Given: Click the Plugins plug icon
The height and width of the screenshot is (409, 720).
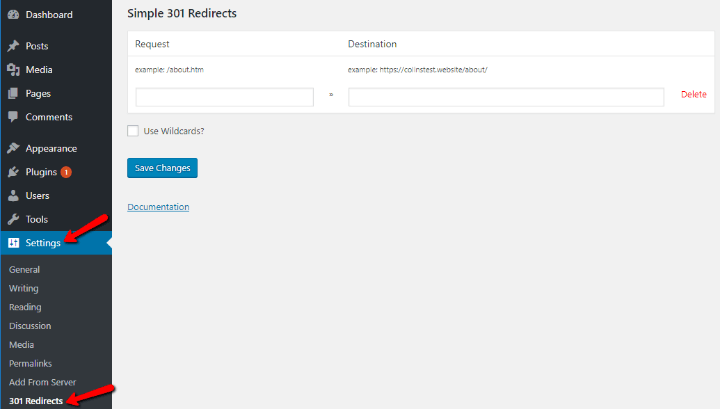Looking at the screenshot, I should pyautogui.click(x=13, y=172).
